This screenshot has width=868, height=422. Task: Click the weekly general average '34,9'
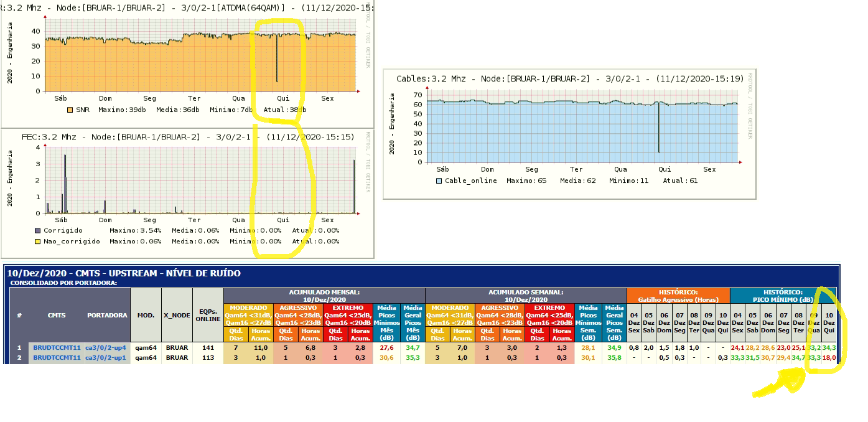[614, 348]
